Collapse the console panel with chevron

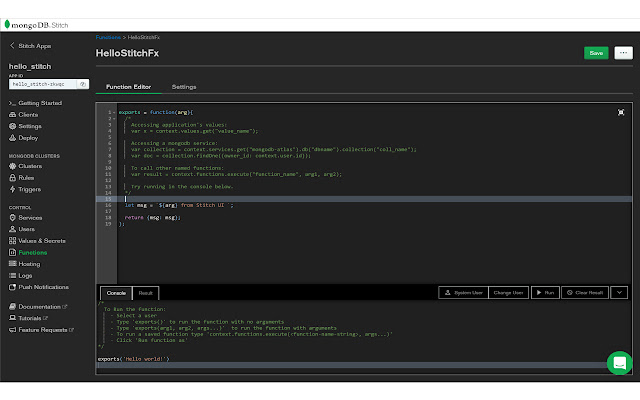pos(619,293)
